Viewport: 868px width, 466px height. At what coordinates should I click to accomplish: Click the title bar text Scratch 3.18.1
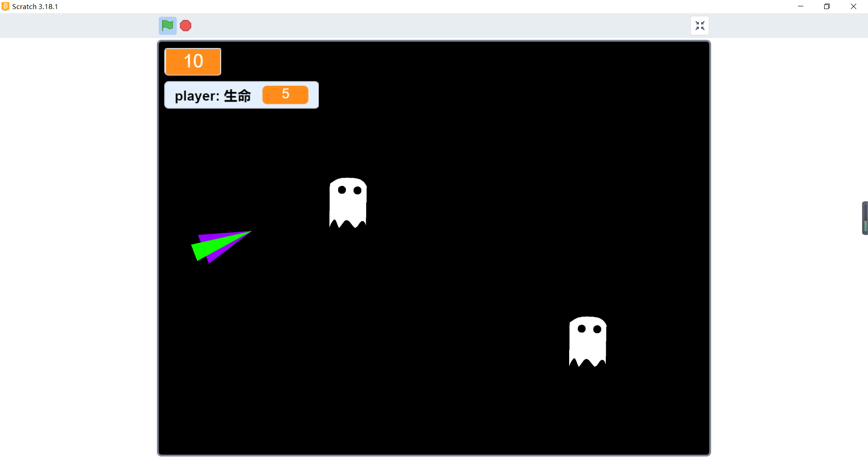click(x=35, y=6)
